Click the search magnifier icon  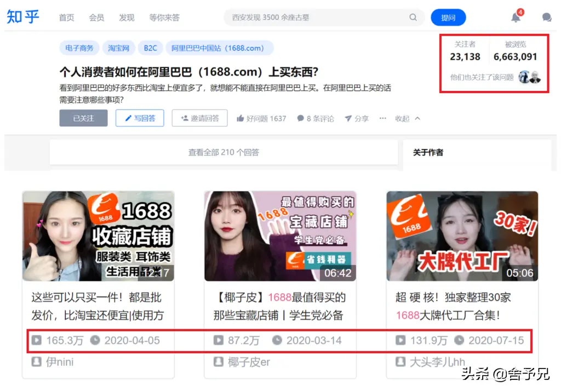413,18
